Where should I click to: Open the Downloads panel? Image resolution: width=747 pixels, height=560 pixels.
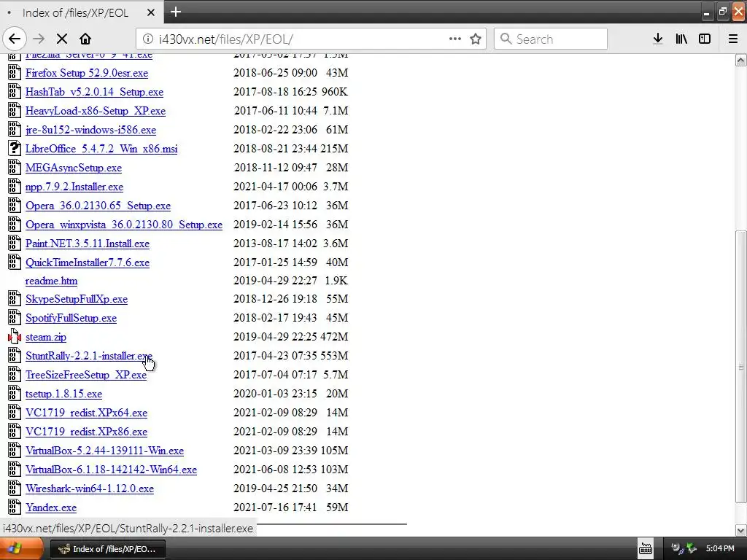[x=658, y=39]
